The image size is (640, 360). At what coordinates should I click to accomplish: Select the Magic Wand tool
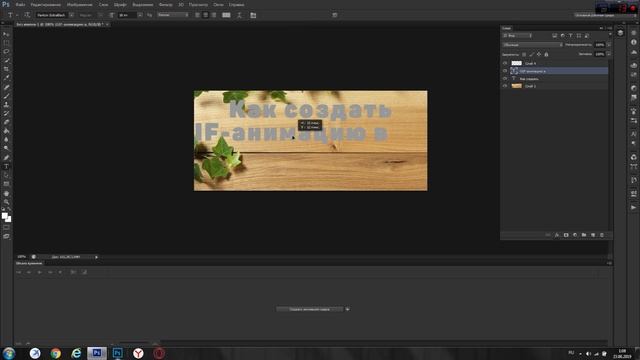[6, 60]
